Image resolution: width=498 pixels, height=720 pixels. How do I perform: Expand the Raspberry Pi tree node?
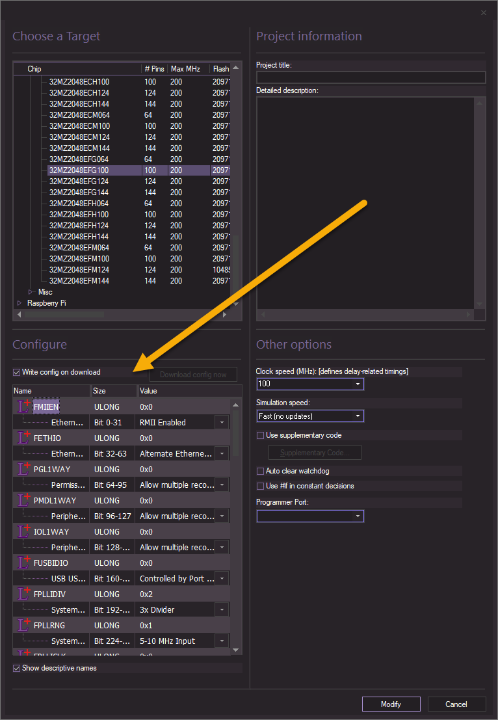19,303
